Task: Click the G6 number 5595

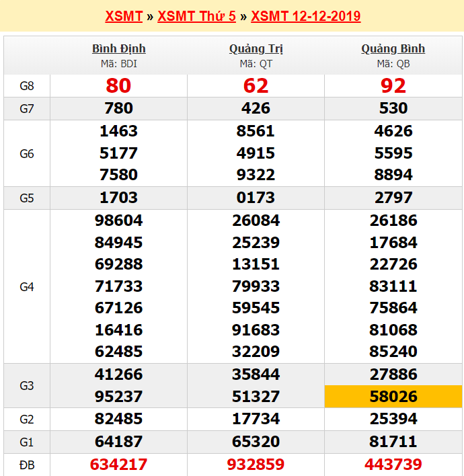Action: (393, 153)
